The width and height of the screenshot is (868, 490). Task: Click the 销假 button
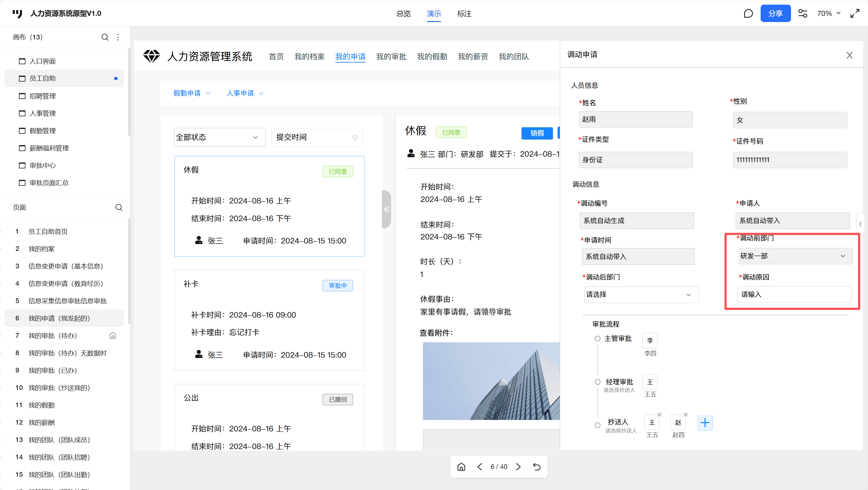point(537,133)
